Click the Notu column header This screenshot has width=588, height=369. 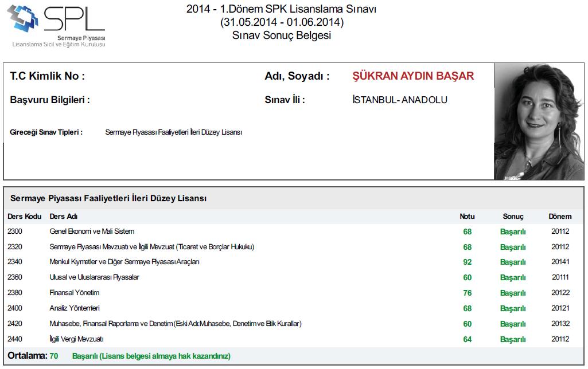467,217
